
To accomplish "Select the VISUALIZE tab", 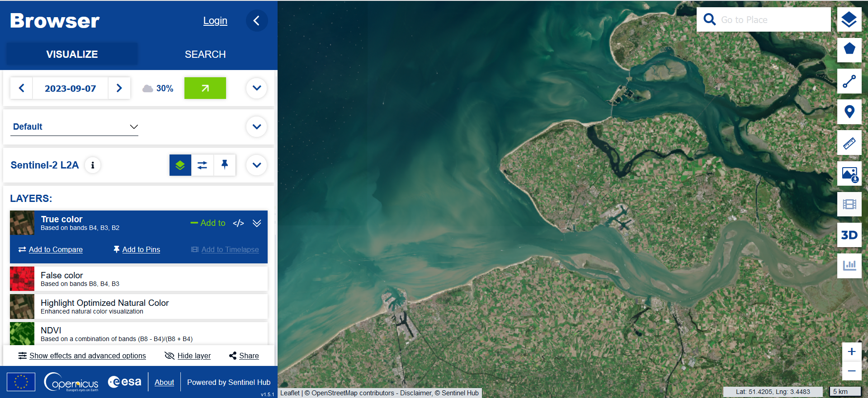I will tap(72, 54).
